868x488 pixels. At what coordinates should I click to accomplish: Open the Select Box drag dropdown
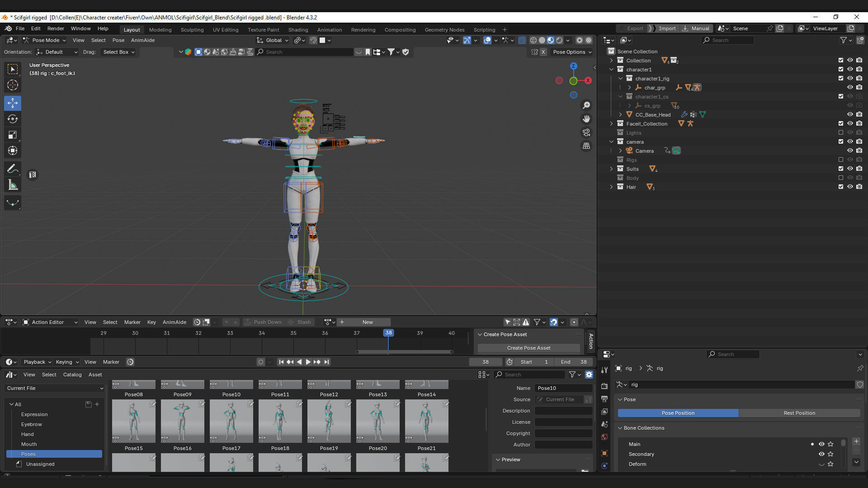pyautogui.click(x=118, y=52)
